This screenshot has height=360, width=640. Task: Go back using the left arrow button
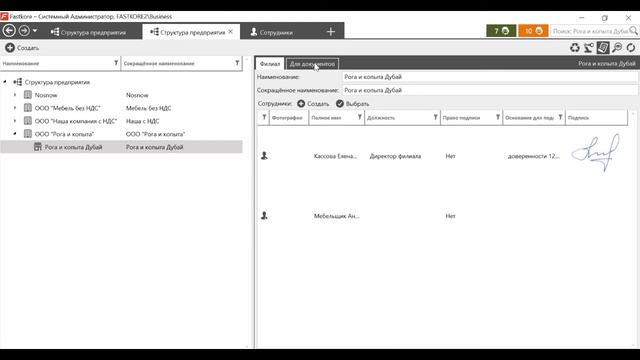[x=9, y=31]
